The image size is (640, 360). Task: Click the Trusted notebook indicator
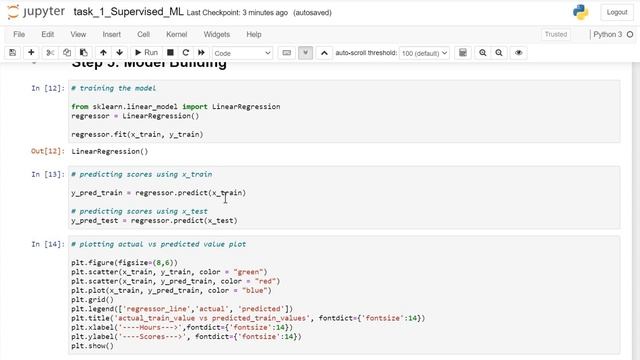556,34
